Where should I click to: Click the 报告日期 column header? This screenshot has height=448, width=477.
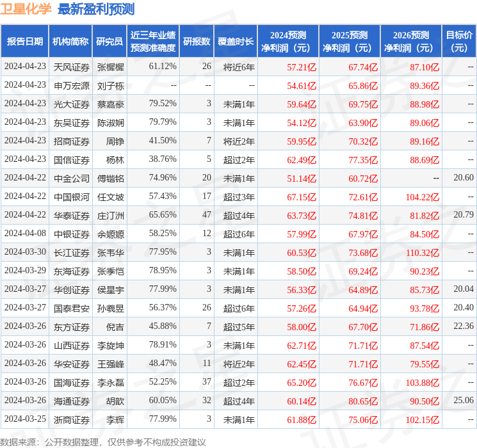coord(24,42)
